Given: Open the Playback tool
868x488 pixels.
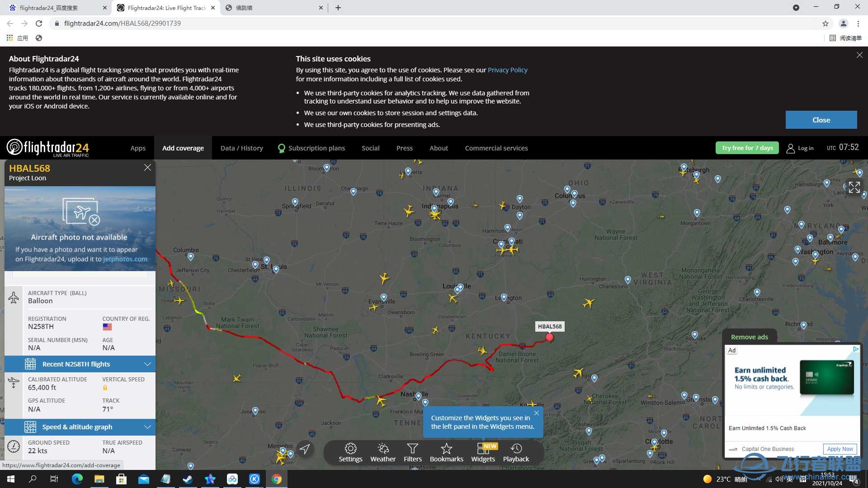Looking at the screenshot, I should [x=516, y=452].
